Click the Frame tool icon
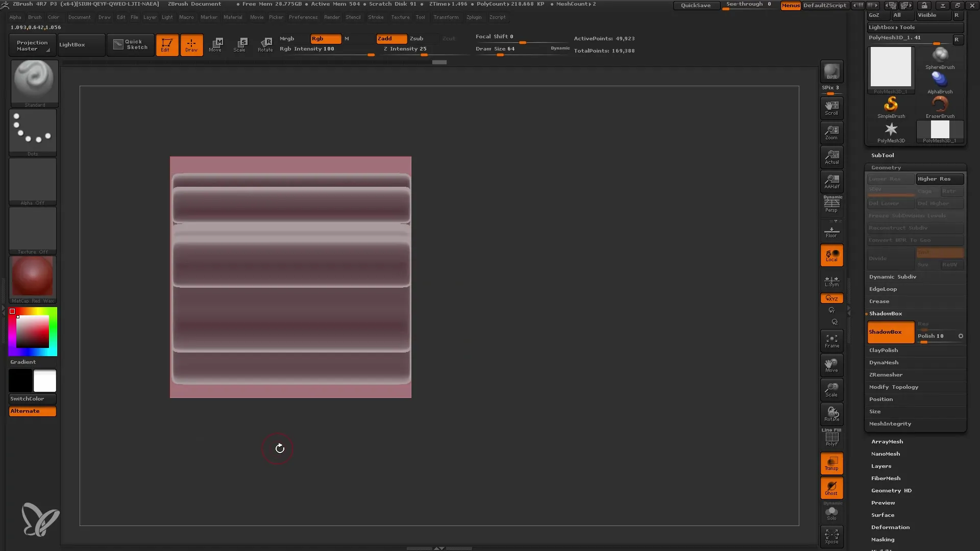Viewport: 980px width, 551px height. pyautogui.click(x=831, y=341)
